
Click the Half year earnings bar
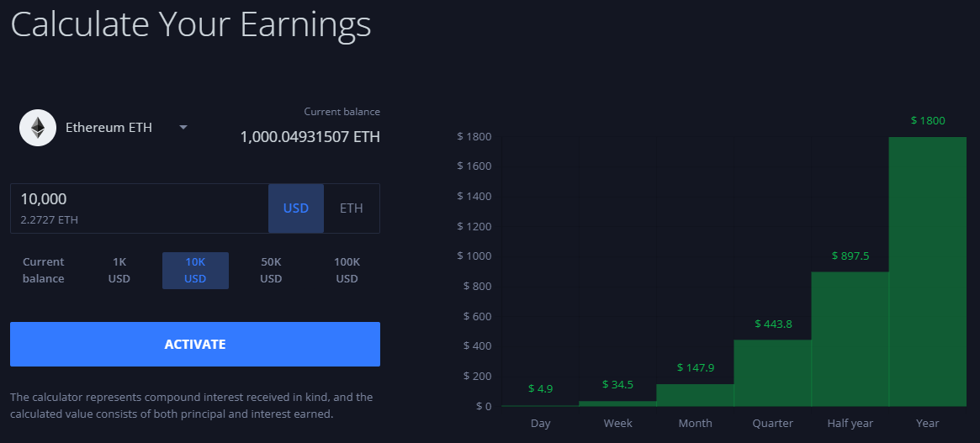[x=850, y=339]
